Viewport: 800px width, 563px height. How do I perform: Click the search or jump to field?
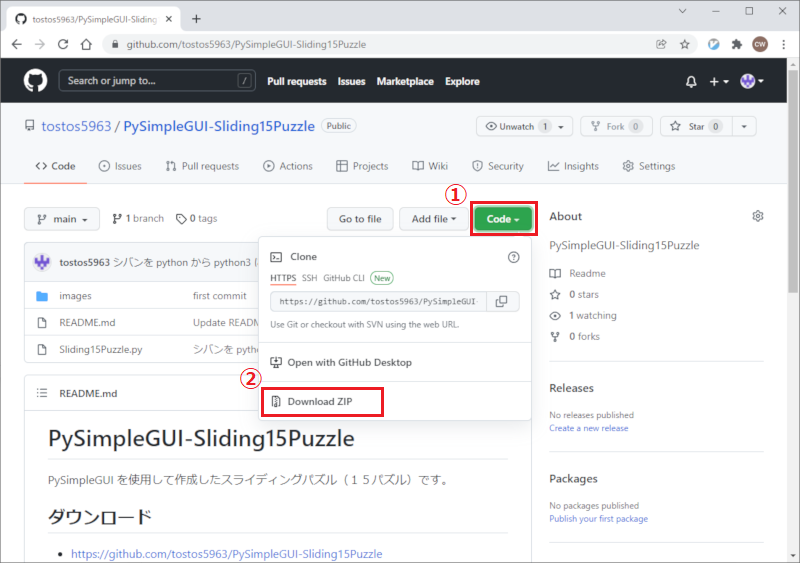(x=157, y=81)
